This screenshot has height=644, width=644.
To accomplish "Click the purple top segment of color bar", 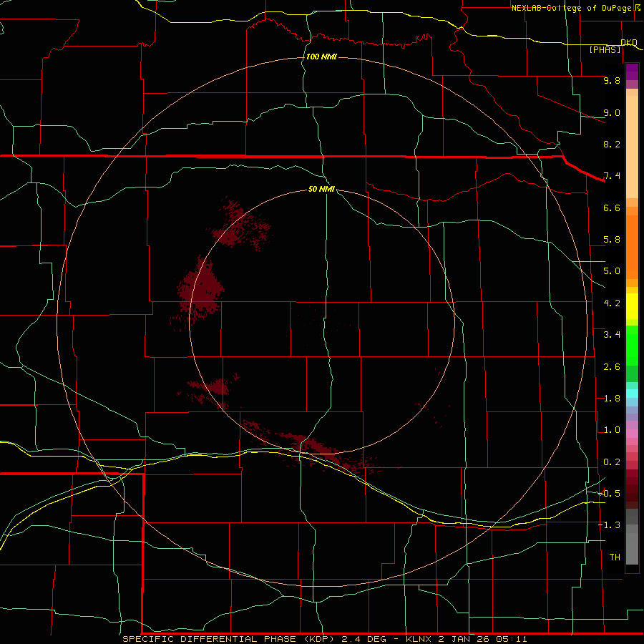I will [x=632, y=72].
